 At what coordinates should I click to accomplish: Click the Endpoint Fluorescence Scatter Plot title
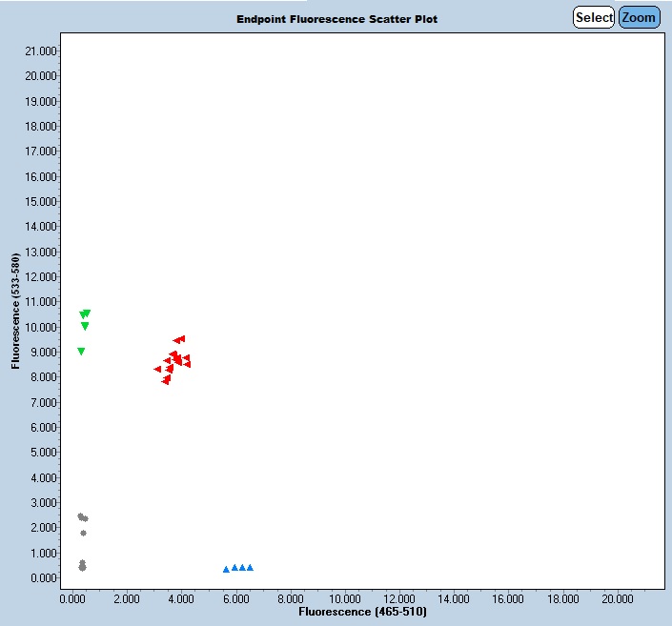337,19
